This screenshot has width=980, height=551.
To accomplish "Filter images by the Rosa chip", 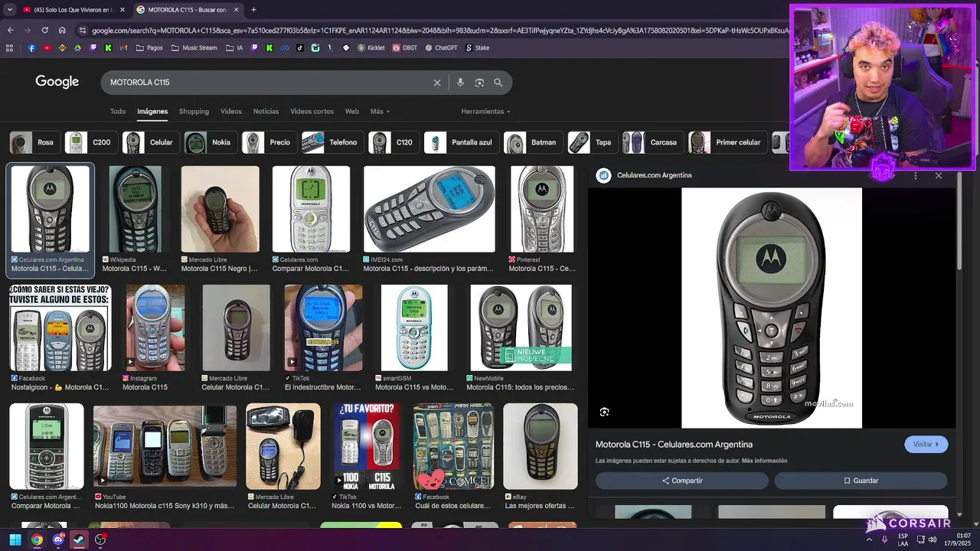I will tap(34, 142).
